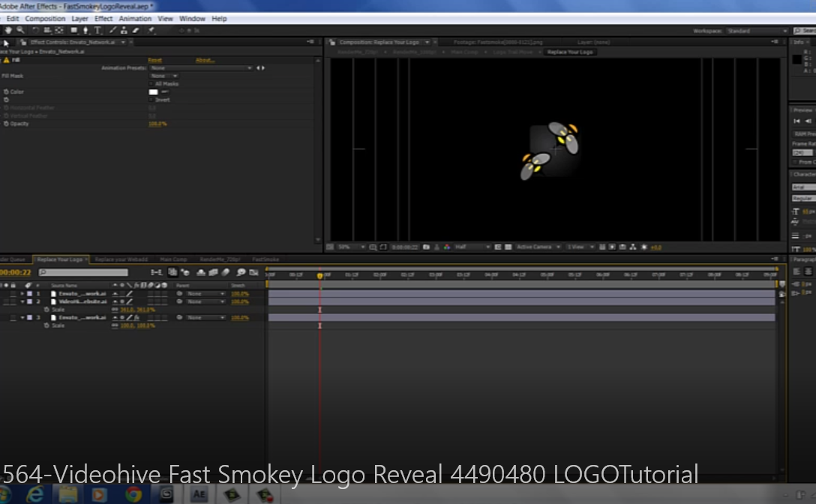Click the Fast Previews icon in viewer

612,247
